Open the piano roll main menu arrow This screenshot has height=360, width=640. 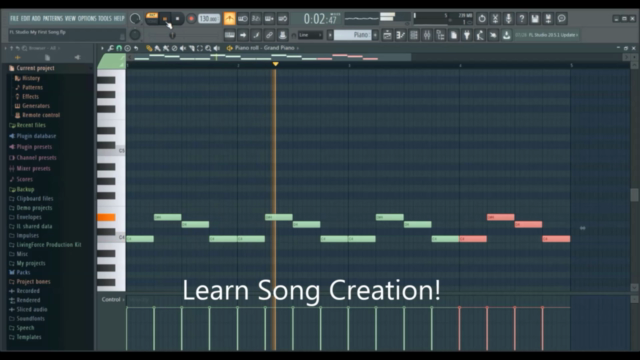click(102, 48)
